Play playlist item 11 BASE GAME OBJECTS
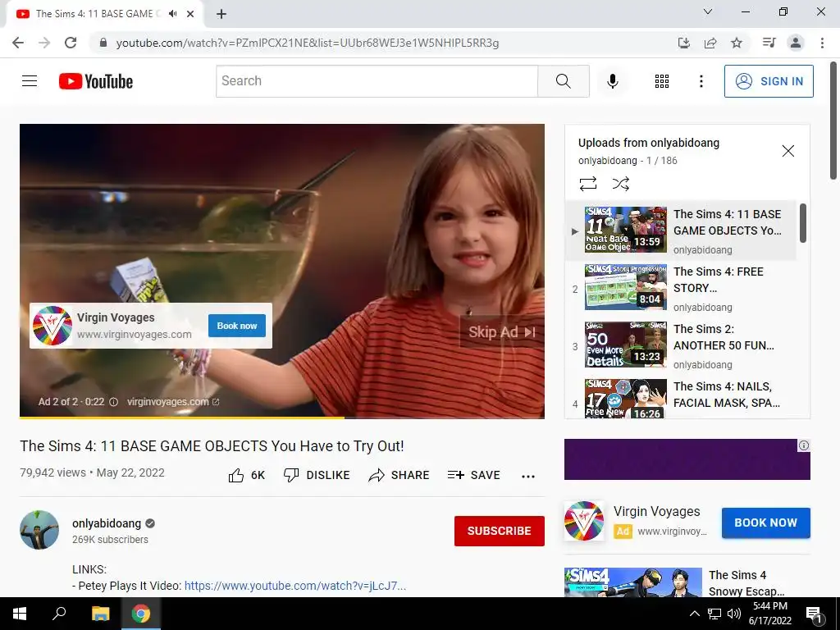 click(681, 231)
